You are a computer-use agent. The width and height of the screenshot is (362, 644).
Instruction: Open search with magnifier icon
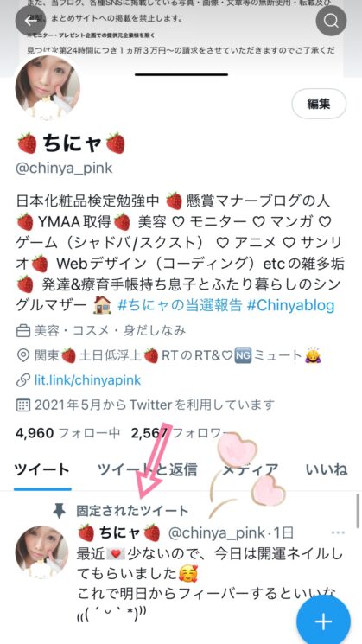tap(331, 20)
